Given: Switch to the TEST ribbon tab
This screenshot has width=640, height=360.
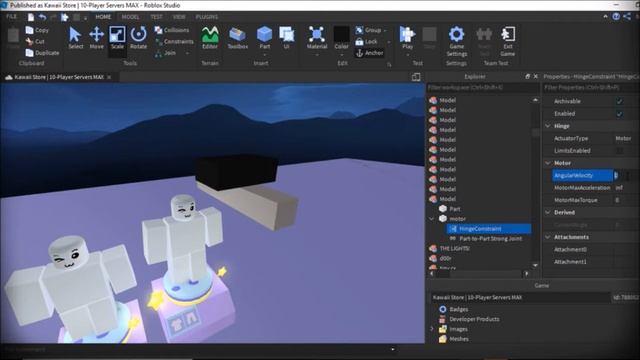Looking at the screenshot, I should coord(156,17).
